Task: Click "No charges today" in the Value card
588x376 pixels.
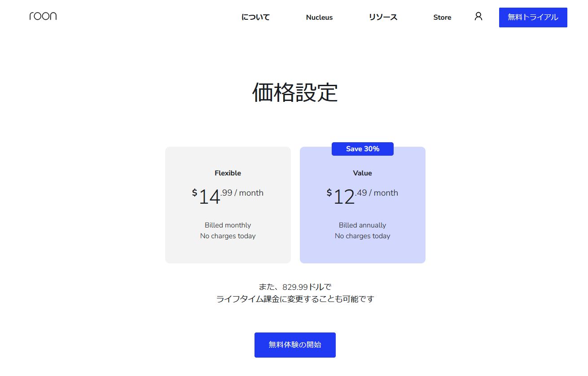Action: 363,236
